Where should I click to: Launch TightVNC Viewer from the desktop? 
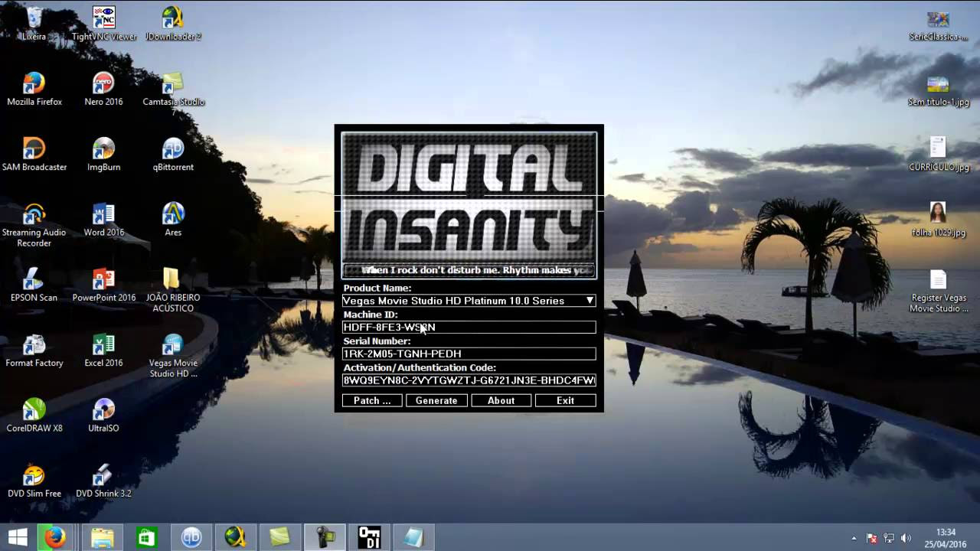[103, 23]
